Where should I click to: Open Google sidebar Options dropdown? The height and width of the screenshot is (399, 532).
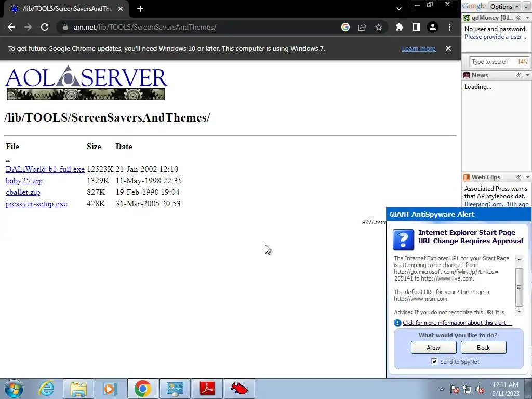pyautogui.click(x=504, y=6)
